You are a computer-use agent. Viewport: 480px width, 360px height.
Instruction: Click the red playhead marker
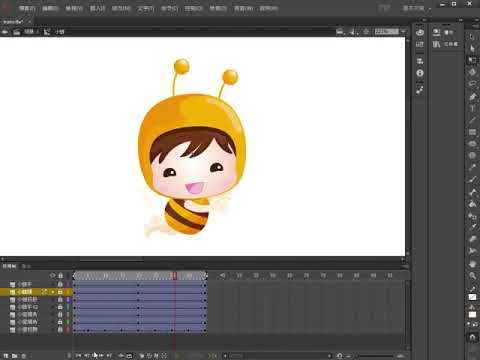tap(174, 276)
